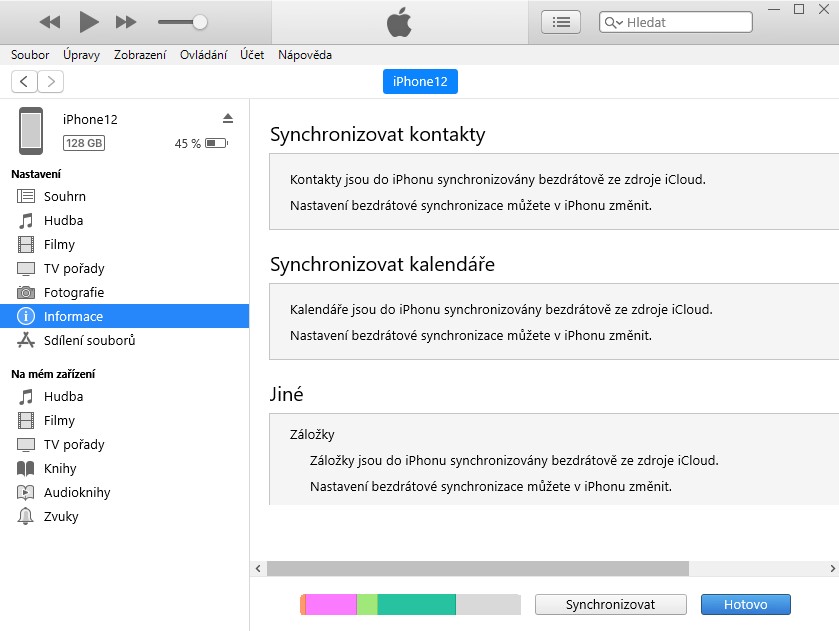Screen dimensions: 839x631
Task: Select the Informace sidebar item
Action: 124,316
